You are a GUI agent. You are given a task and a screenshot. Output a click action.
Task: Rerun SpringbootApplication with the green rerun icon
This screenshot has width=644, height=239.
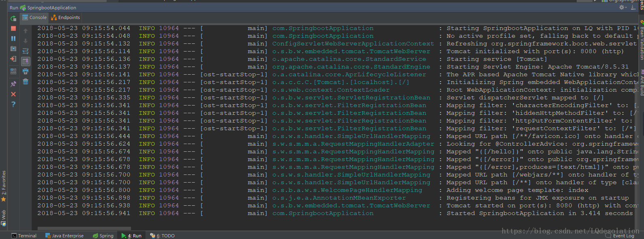pyautogui.click(x=13, y=19)
